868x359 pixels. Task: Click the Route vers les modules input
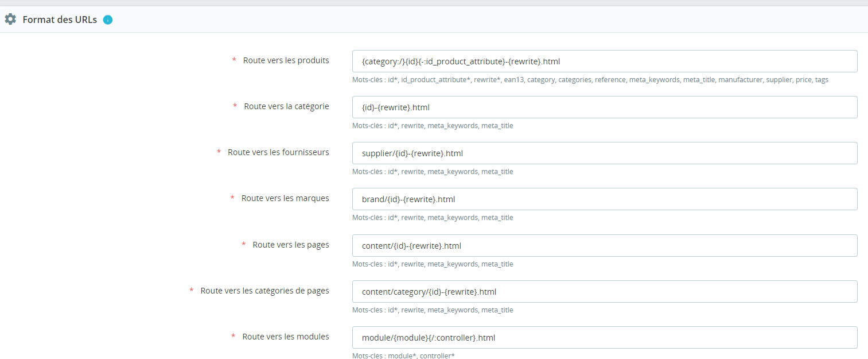point(605,337)
